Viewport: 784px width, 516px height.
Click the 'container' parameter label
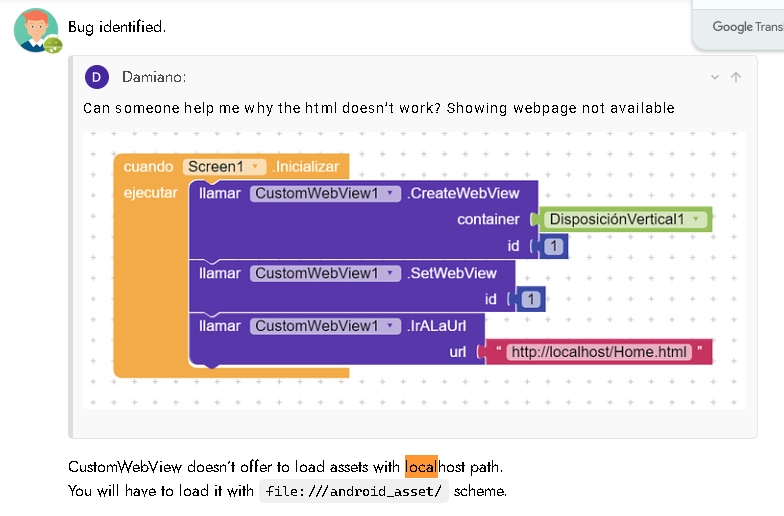pyautogui.click(x=488, y=220)
